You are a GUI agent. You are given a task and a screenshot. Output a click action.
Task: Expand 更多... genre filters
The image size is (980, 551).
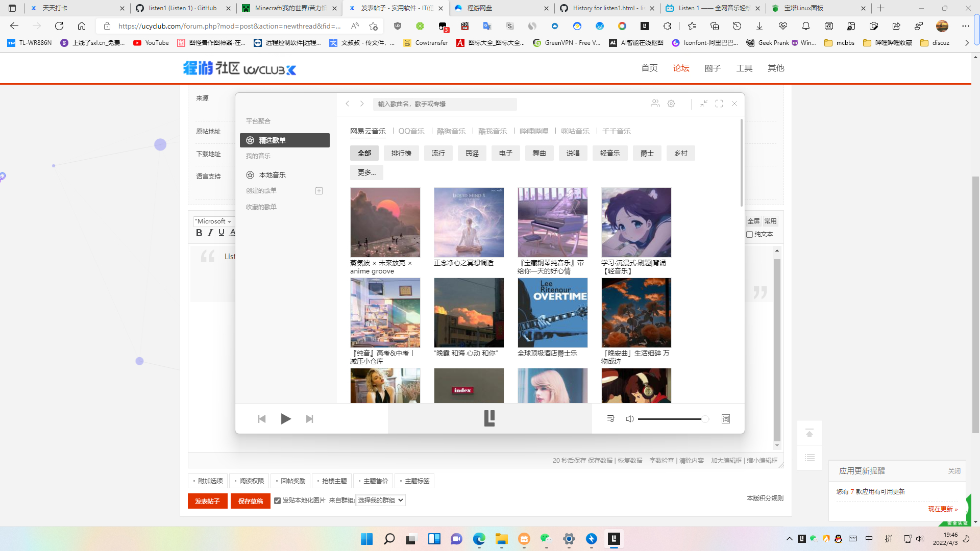click(366, 172)
